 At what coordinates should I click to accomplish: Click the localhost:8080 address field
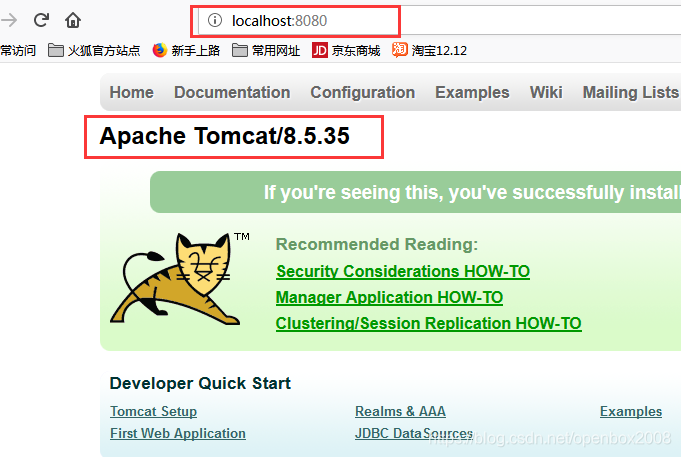coord(440,20)
